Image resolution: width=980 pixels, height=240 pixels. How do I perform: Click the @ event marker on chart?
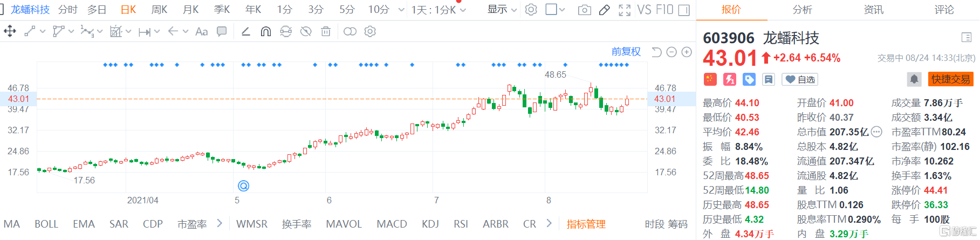[243, 186]
